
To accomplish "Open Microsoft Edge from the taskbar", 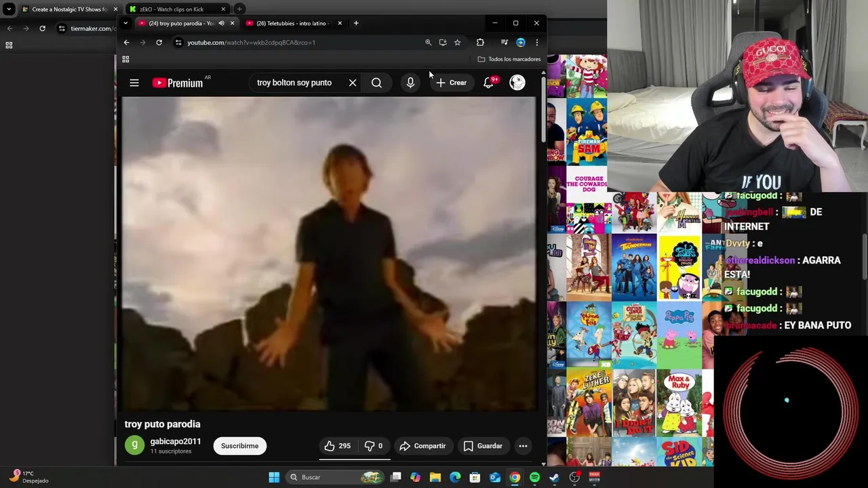I will tap(455, 477).
